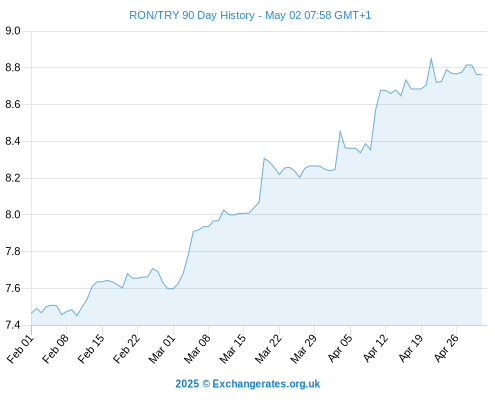The width and height of the screenshot is (495, 400).
Task: Select the Apr 05 x-axis date label
Action: click(x=340, y=349)
